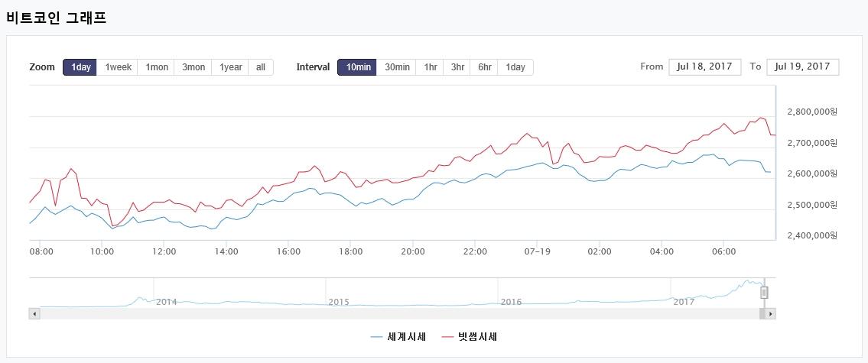Screen dimensions: 868x363
Task: Select the 1day zoom option
Action: tap(80, 67)
